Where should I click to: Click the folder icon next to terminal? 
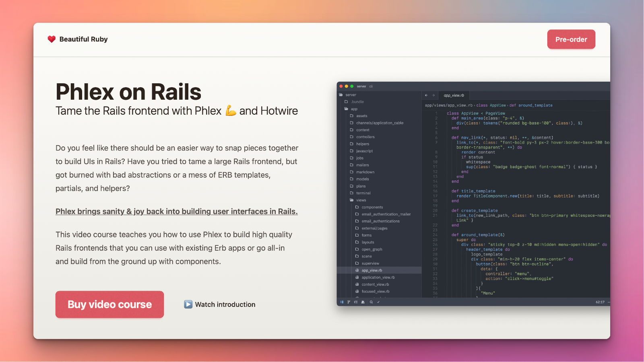click(x=352, y=193)
